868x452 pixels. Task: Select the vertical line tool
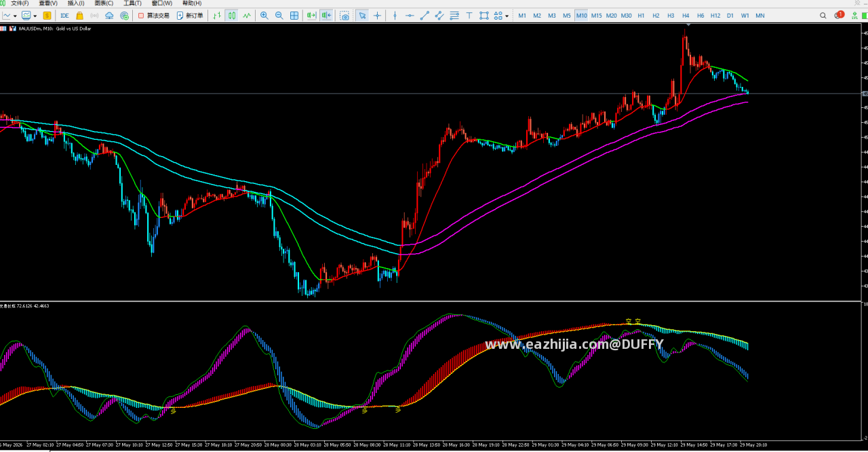coord(395,16)
